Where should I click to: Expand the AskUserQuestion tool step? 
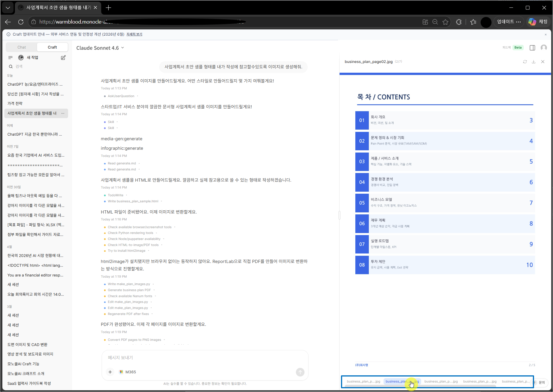[x=121, y=96]
